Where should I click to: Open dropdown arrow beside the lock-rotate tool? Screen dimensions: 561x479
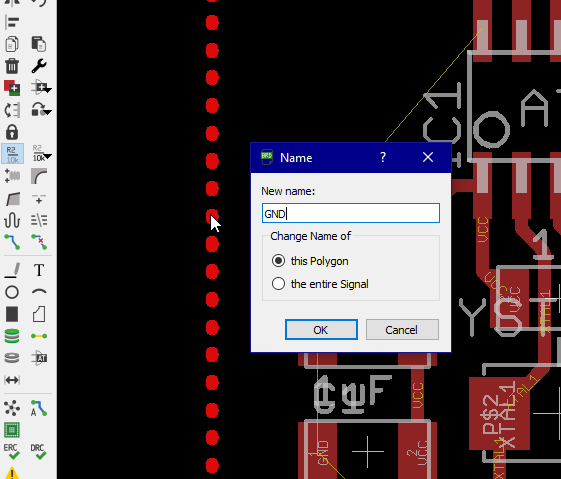pos(48,112)
